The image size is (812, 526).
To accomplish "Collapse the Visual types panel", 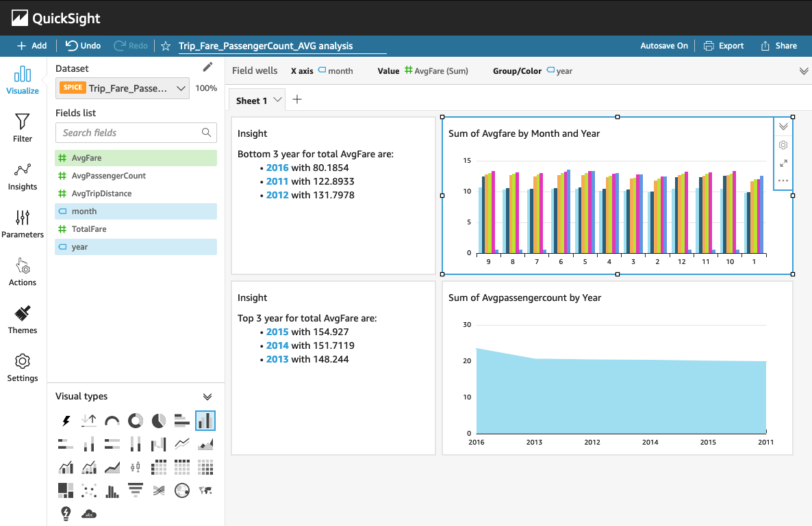I will [x=207, y=397].
